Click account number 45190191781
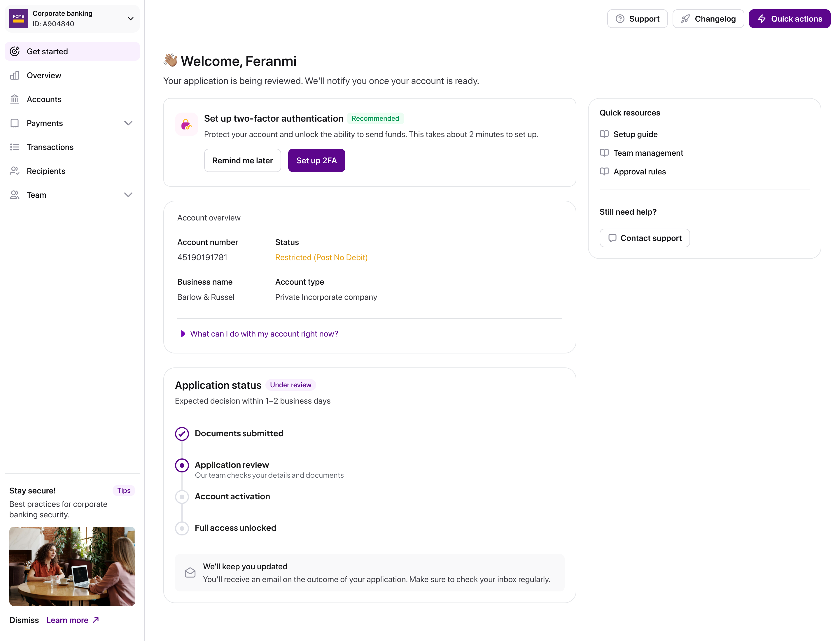840x641 pixels. tap(202, 258)
